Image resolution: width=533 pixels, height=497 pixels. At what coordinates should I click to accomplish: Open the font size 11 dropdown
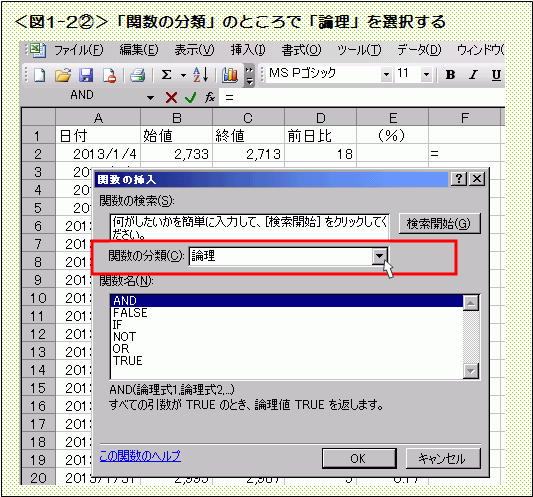426,74
